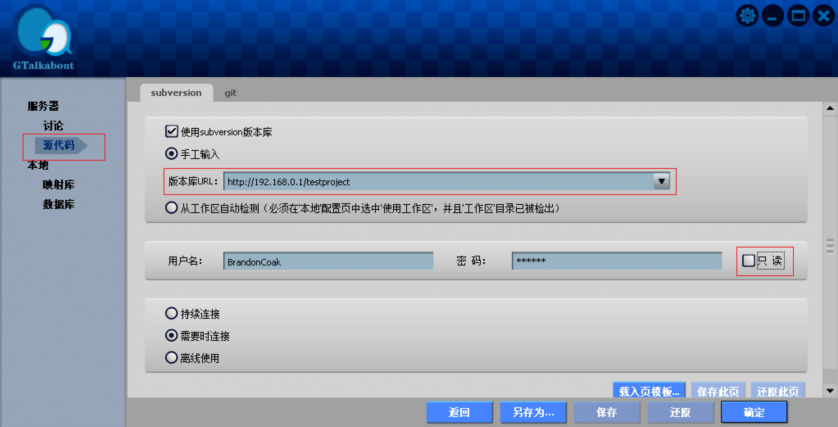
Task: Select the subversion tab
Action: click(x=176, y=92)
